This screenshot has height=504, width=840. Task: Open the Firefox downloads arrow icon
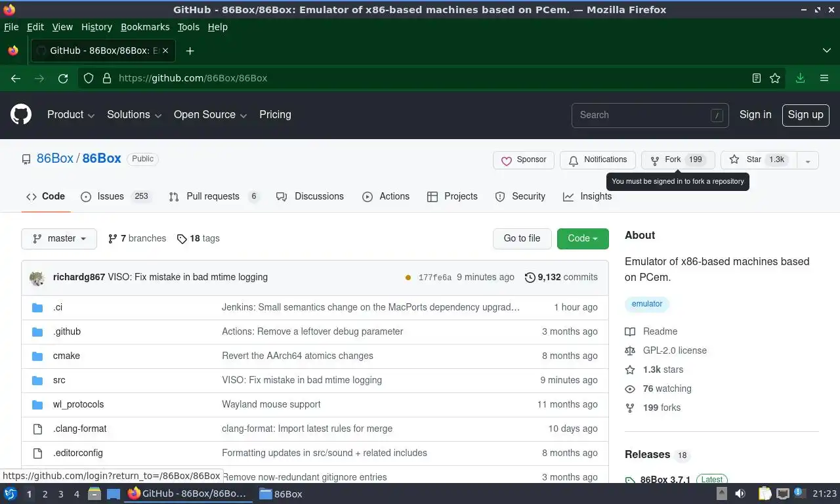(801, 78)
